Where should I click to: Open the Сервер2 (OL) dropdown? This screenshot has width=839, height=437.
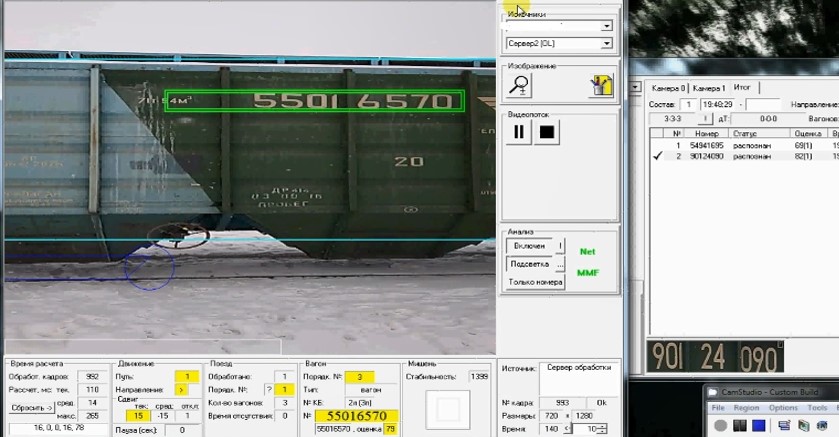(x=606, y=44)
